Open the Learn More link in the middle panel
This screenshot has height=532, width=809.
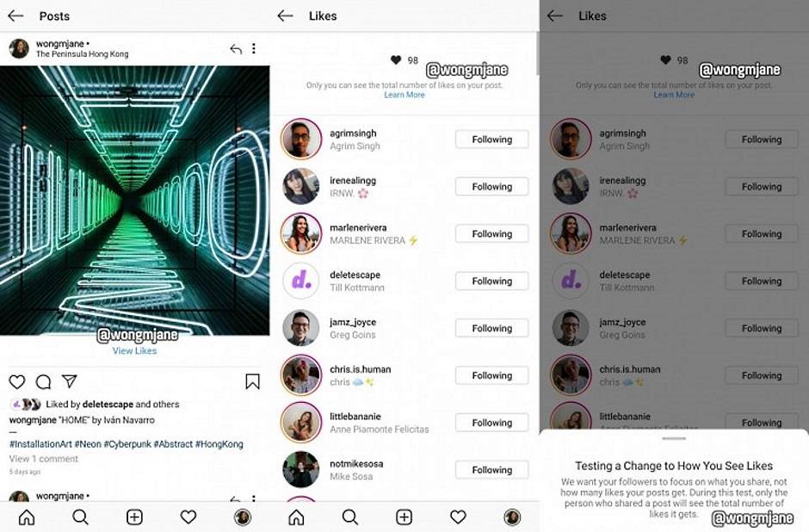click(404, 95)
